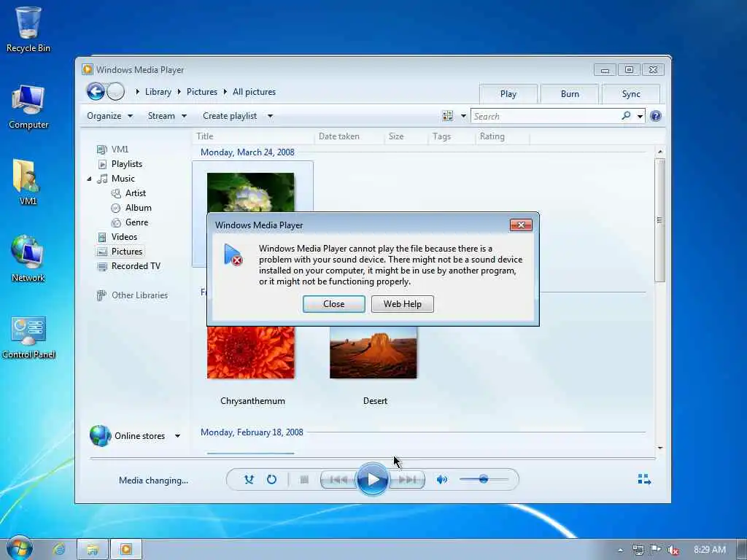Select the Hydrangeas picture thumbnail

251,192
